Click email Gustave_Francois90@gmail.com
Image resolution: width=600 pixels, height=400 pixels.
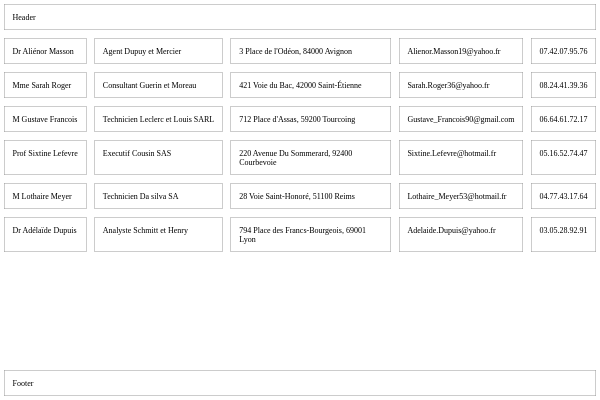pos(460,119)
